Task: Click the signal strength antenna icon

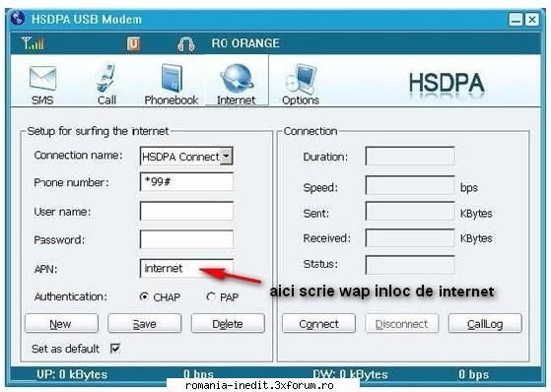Action: click(x=33, y=43)
